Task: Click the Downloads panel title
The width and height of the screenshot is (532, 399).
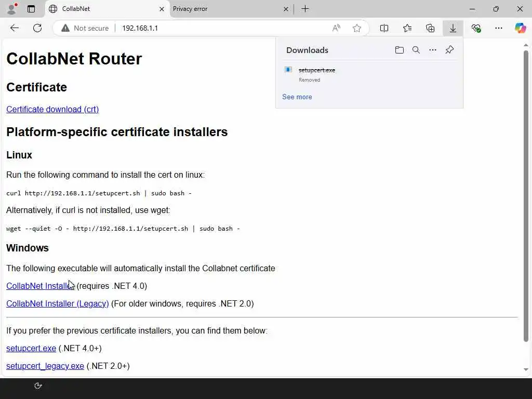Action: (x=308, y=50)
